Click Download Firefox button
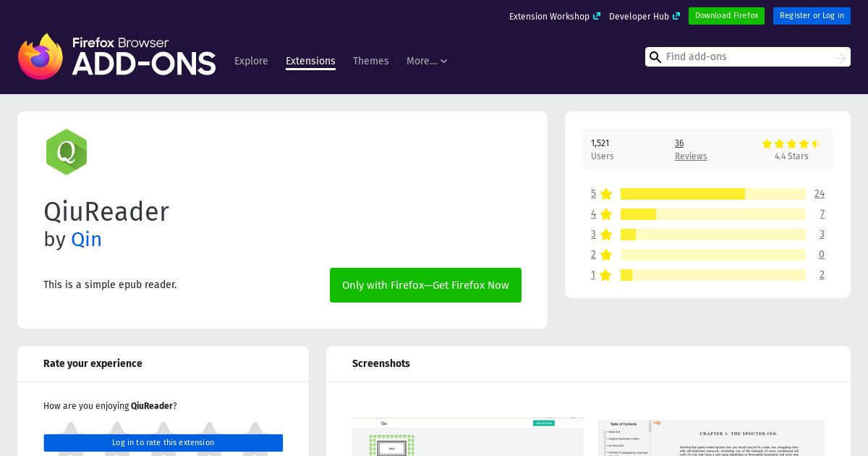Viewport: 868px width, 456px height. pos(726,16)
